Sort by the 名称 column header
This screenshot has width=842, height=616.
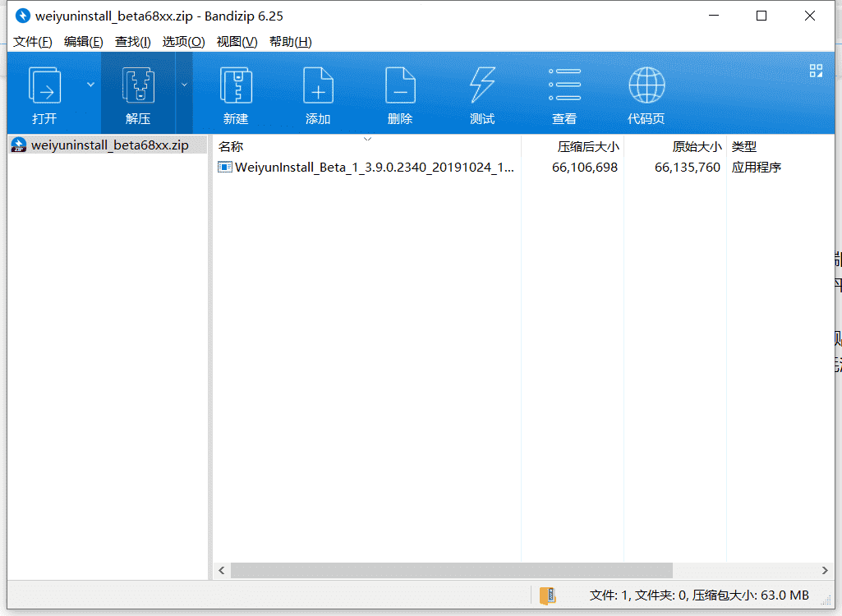pyautogui.click(x=366, y=146)
